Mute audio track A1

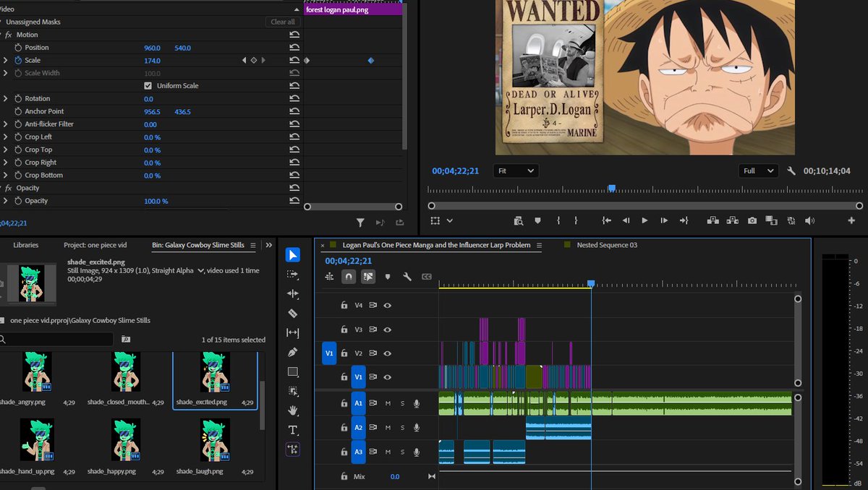tap(388, 404)
